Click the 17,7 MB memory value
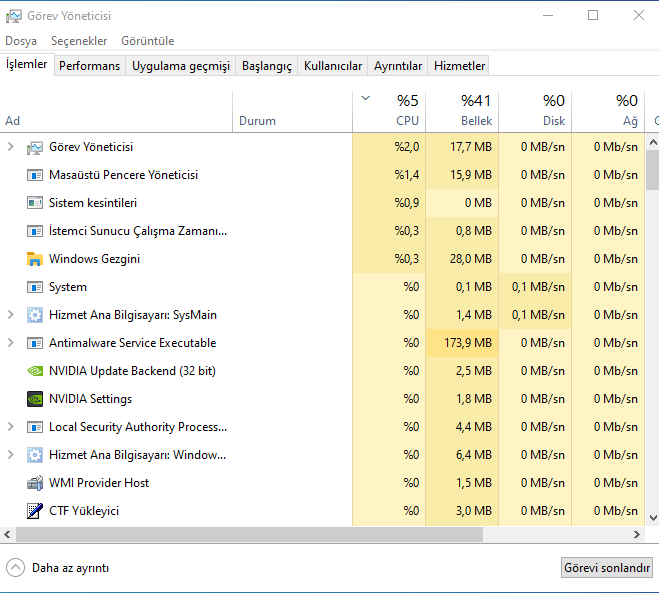Screen dimensions: 659x593 coord(471,147)
